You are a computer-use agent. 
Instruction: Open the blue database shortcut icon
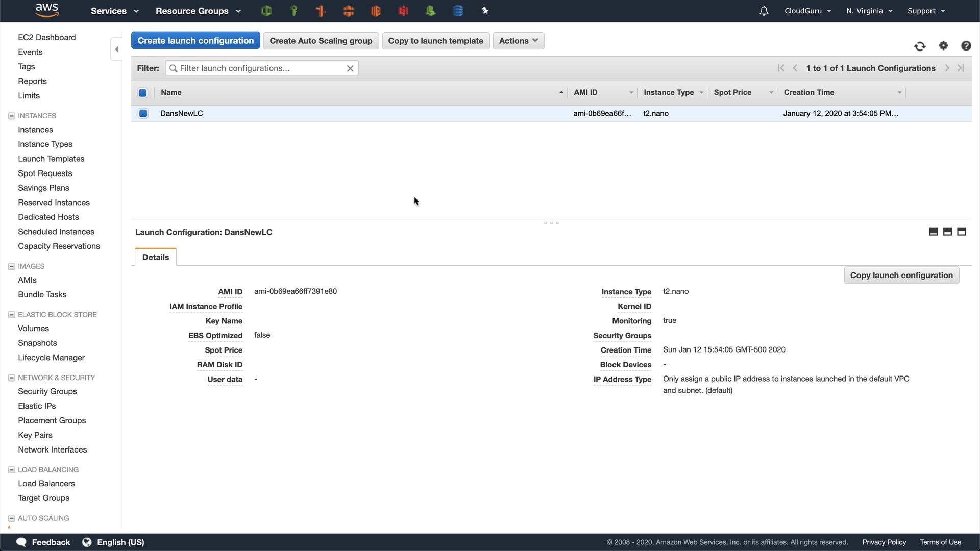click(x=458, y=11)
